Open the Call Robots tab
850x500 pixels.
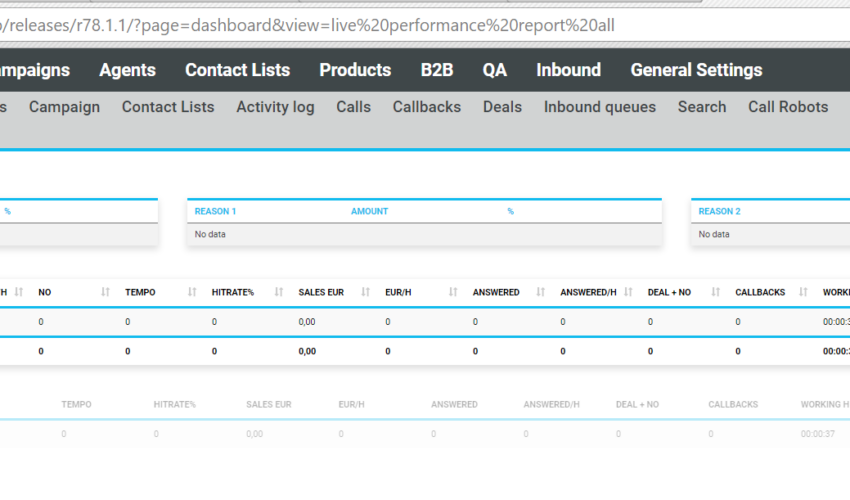[x=788, y=107]
